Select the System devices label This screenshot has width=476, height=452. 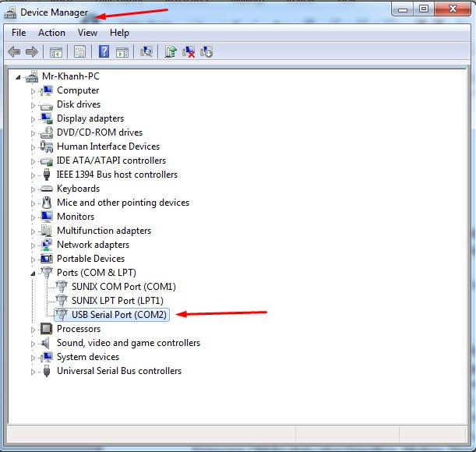click(88, 357)
